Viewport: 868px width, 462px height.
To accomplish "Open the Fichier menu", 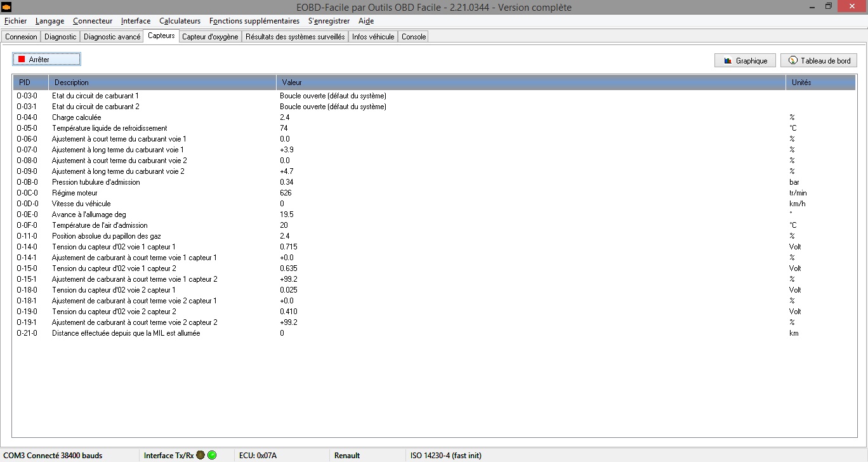I will tap(15, 21).
